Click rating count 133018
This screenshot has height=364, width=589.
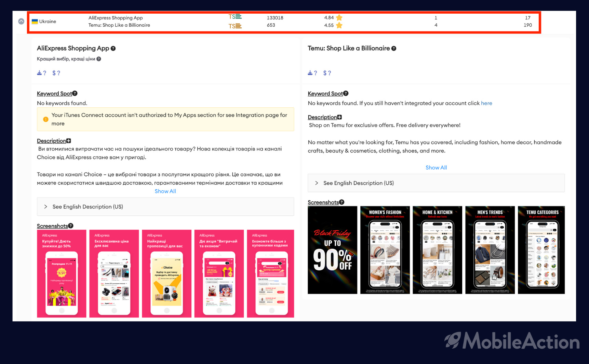275,18
